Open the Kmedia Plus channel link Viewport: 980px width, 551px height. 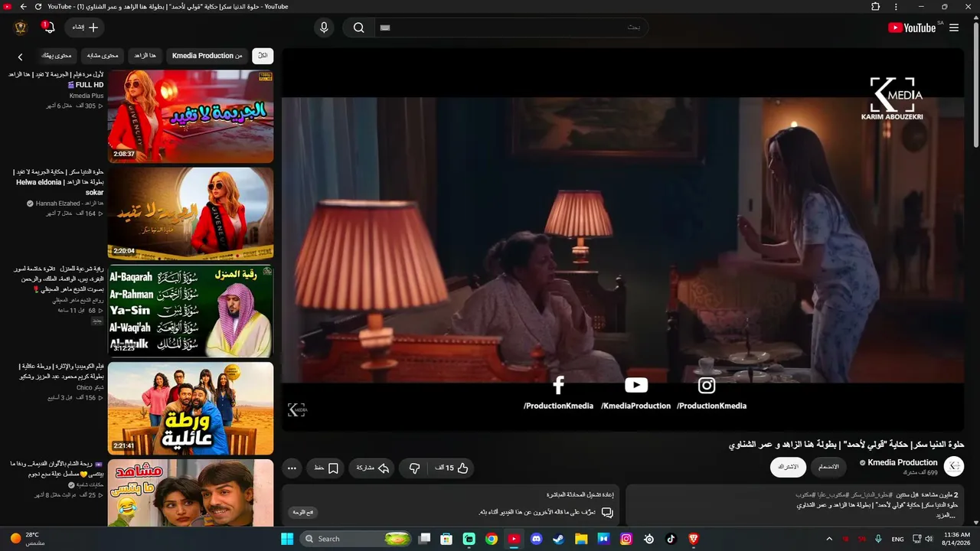point(87,96)
